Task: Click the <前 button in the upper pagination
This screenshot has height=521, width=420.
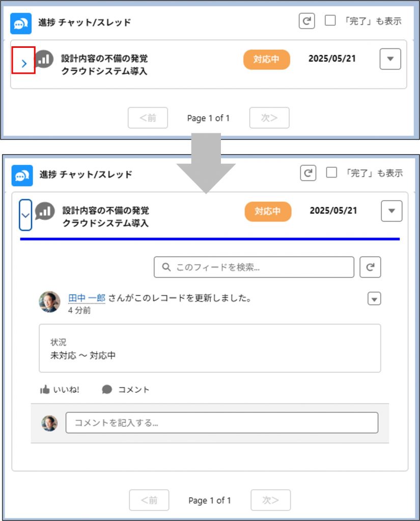Action: [148, 118]
